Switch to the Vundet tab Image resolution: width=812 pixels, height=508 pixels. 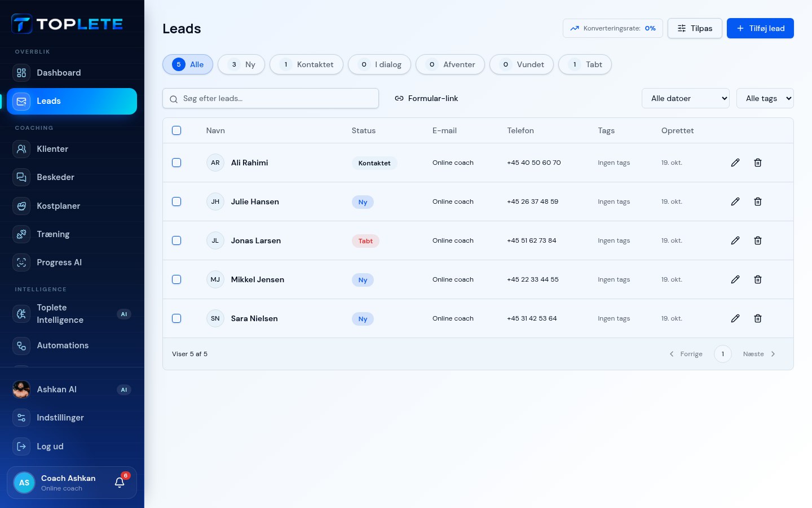point(522,64)
